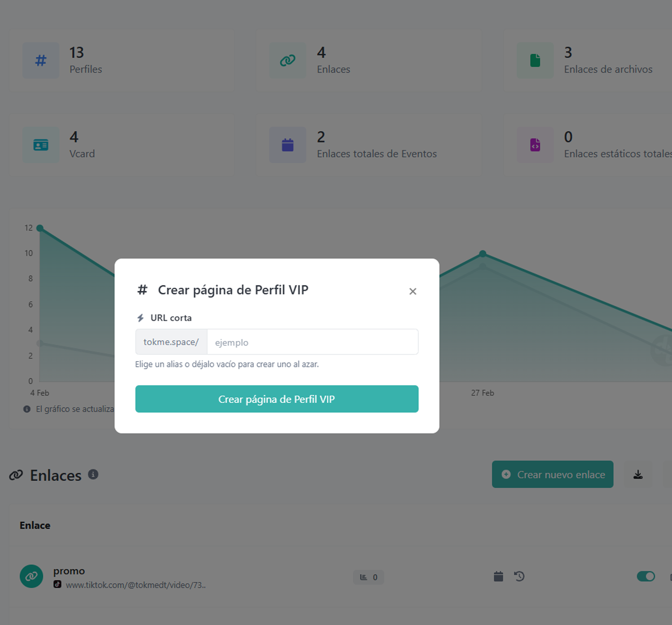Click the download icon next to Crear nuevo enlace
This screenshot has width=672, height=625.
pyautogui.click(x=638, y=474)
